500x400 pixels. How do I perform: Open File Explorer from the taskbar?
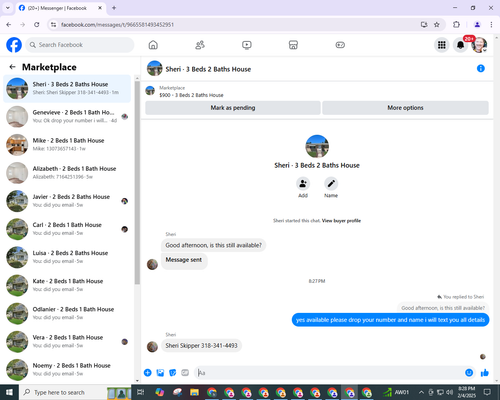194,392
